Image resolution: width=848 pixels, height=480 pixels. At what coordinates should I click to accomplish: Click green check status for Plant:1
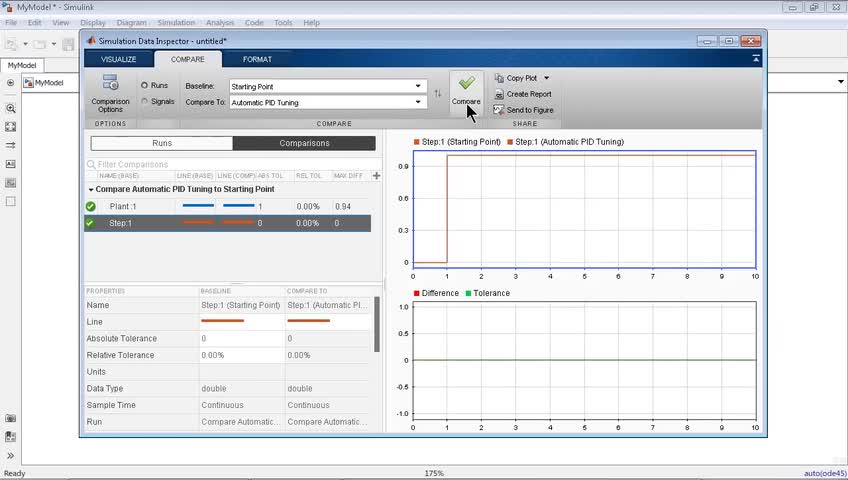90,206
